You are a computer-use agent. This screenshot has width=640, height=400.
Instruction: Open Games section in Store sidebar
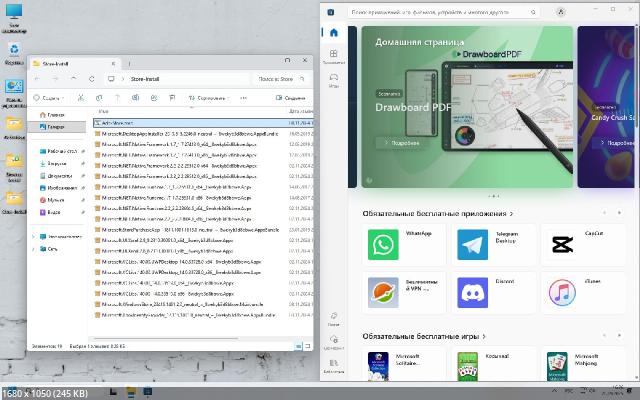coord(333,78)
